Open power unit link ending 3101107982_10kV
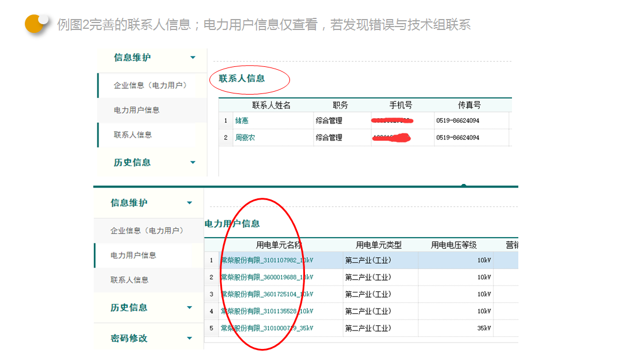 point(267,261)
